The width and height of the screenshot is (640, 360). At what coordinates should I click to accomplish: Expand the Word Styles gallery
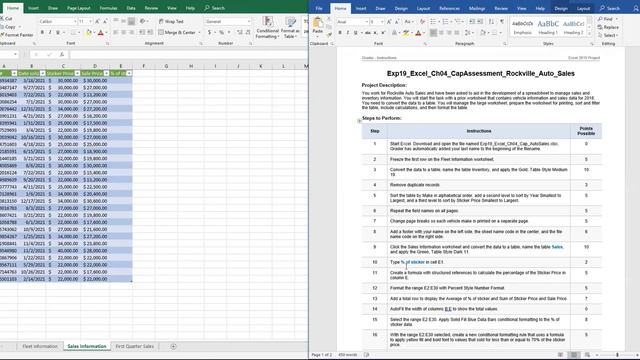point(590,34)
